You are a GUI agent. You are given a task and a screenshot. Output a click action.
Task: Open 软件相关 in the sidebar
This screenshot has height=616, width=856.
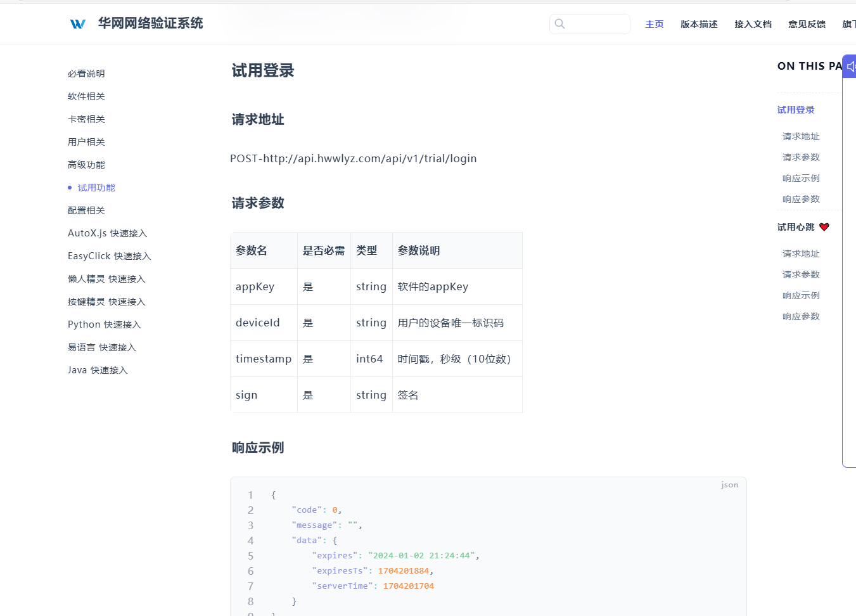pyautogui.click(x=86, y=96)
